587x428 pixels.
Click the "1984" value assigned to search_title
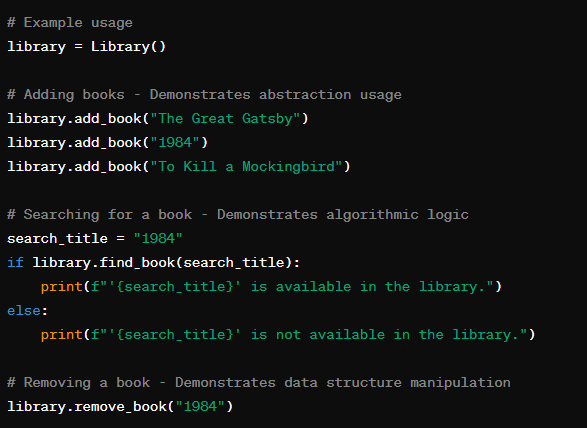pyautogui.click(x=158, y=239)
